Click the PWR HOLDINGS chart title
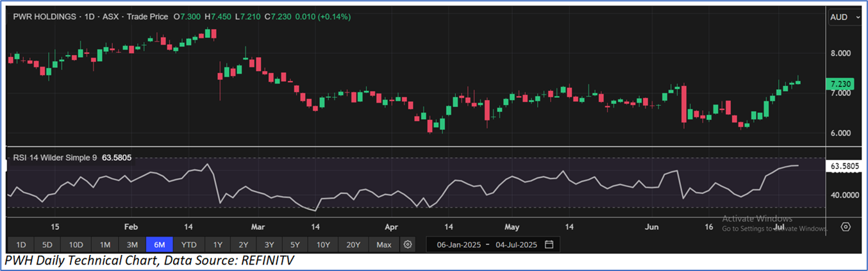The width and height of the screenshot is (868, 271). (46, 17)
